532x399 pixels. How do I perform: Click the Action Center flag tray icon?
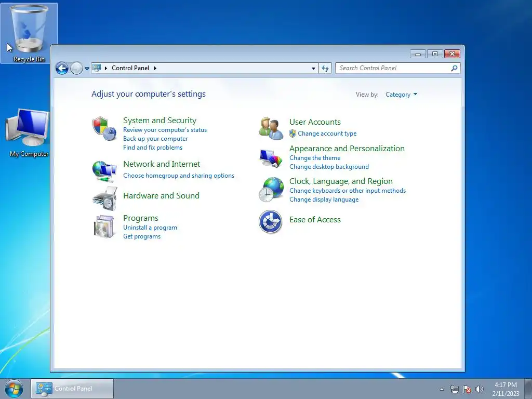tap(467, 389)
